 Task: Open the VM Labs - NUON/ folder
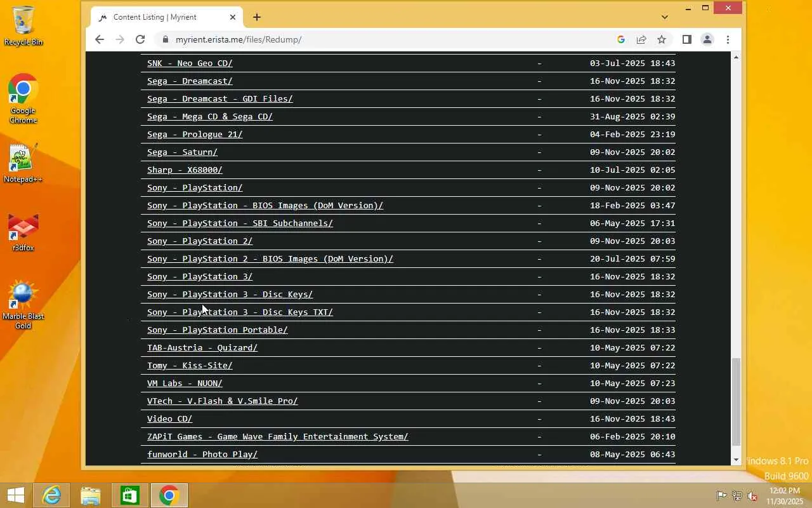[x=185, y=384]
